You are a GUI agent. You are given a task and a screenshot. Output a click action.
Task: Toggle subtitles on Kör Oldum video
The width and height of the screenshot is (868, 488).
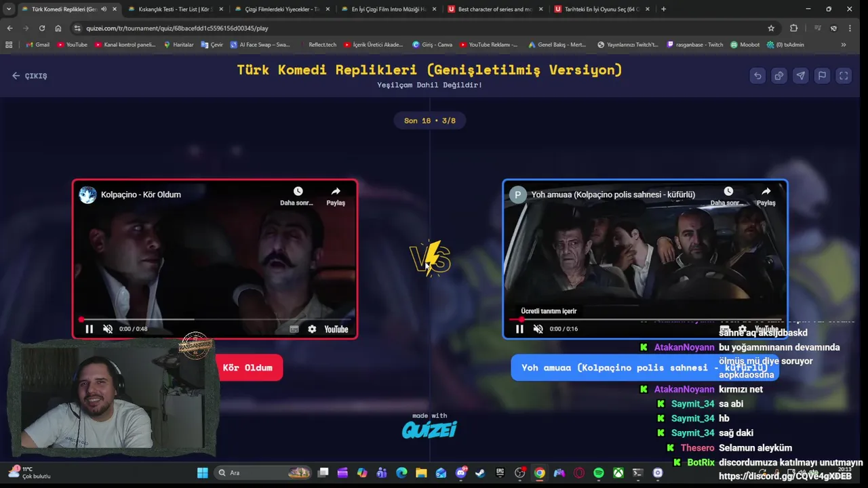point(294,329)
